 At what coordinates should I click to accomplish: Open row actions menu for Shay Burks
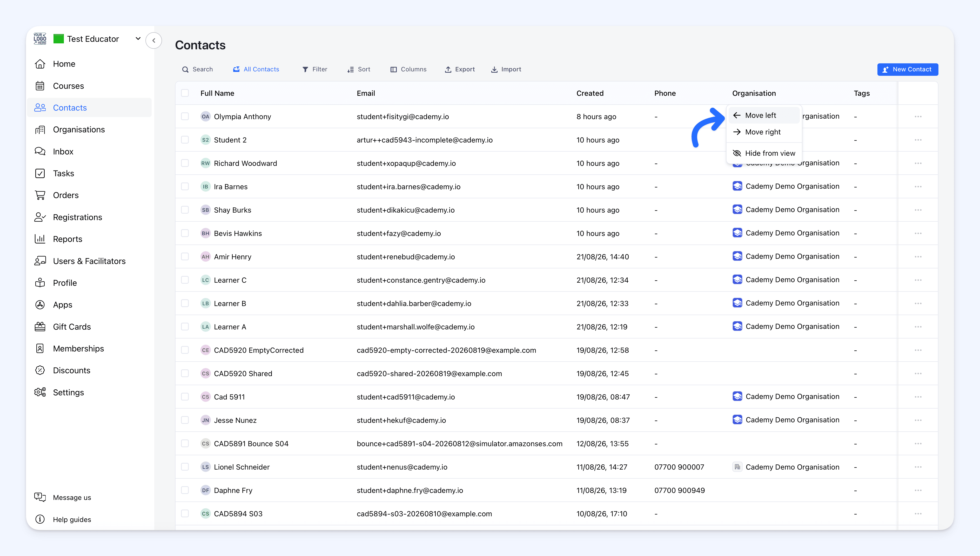click(x=918, y=210)
